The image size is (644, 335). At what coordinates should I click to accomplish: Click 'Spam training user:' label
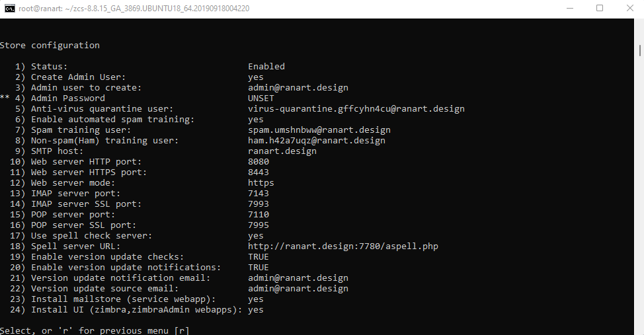(x=81, y=130)
